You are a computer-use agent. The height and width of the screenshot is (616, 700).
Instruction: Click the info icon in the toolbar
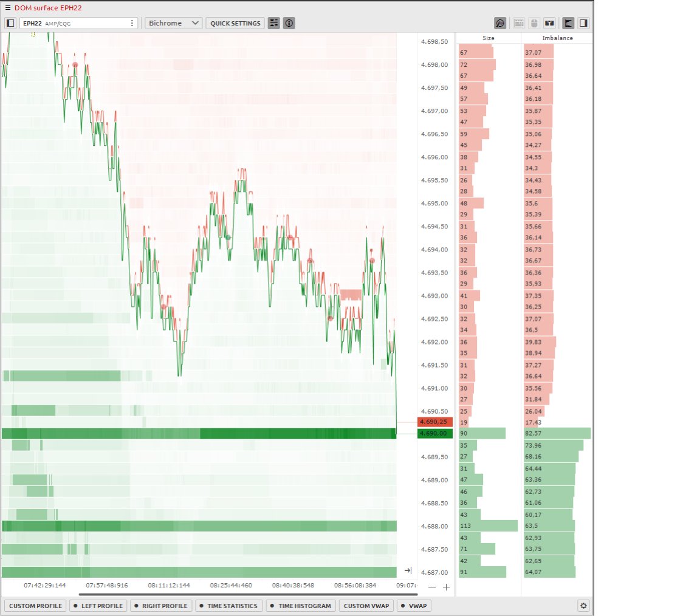pos(289,23)
